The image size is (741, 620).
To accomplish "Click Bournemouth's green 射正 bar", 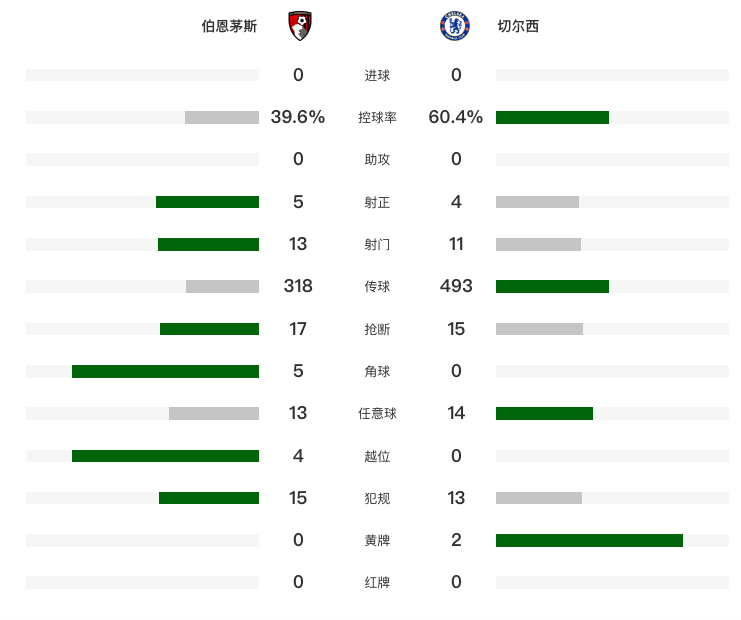I will pyautogui.click(x=207, y=202).
